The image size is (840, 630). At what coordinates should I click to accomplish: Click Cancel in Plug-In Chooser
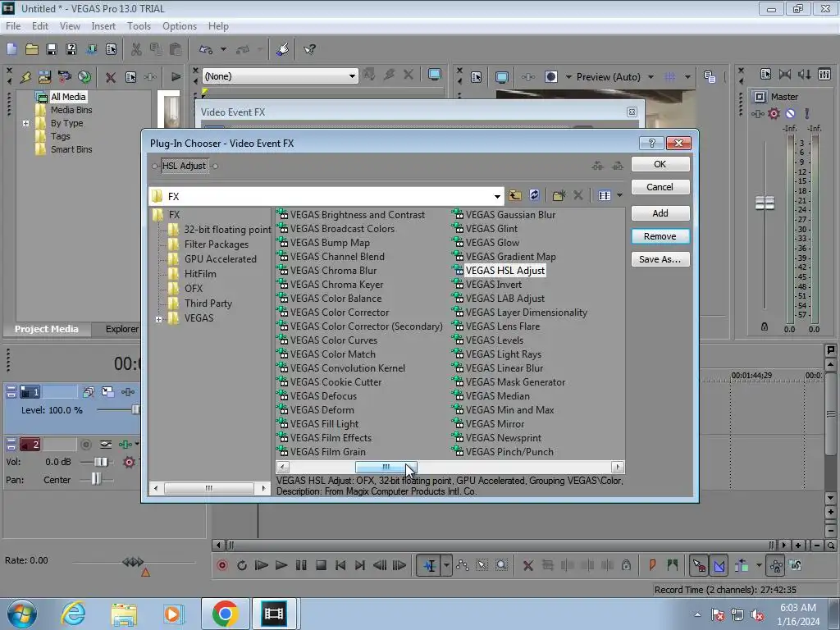[x=660, y=187]
